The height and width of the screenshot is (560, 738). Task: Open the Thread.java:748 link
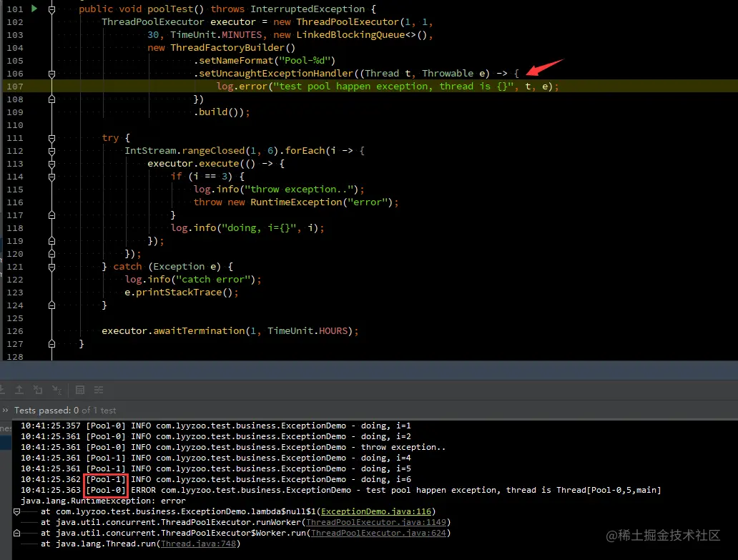click(198, 544)
